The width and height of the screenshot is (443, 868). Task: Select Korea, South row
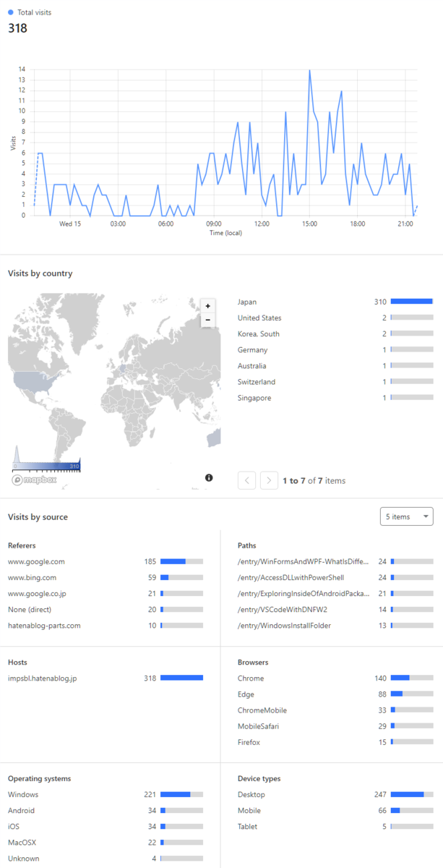(335, 333)
